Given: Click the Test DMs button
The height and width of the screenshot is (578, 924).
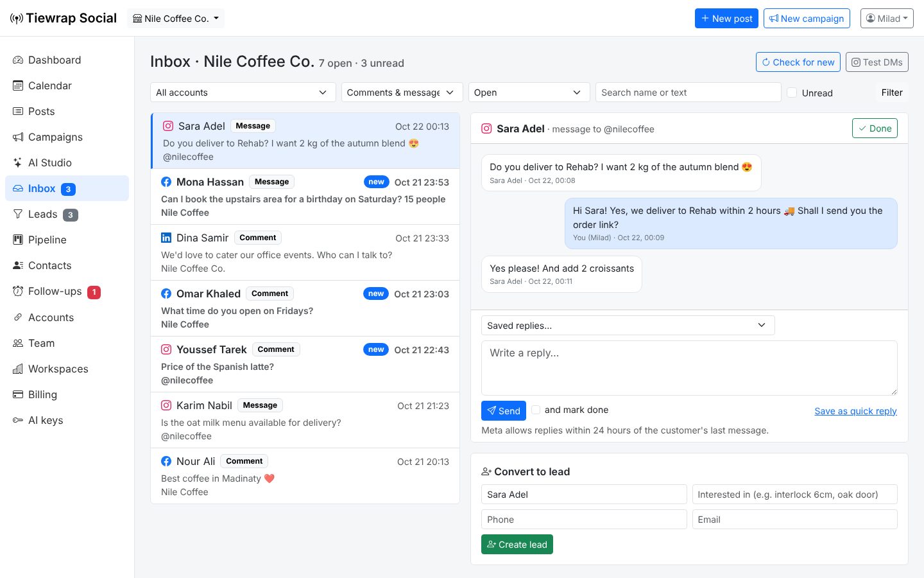Looking at the screenshot, I should pyautogui.click(x=877, y=62).
